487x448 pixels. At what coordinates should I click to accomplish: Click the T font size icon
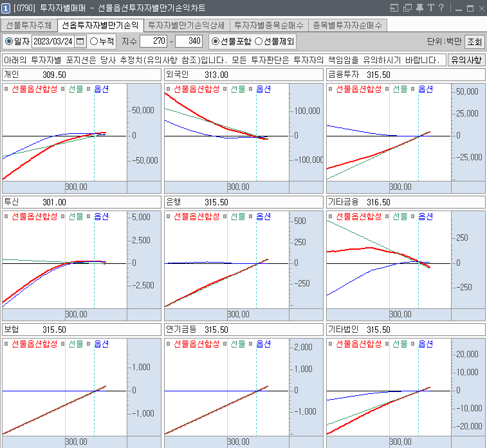click(430, 8)
